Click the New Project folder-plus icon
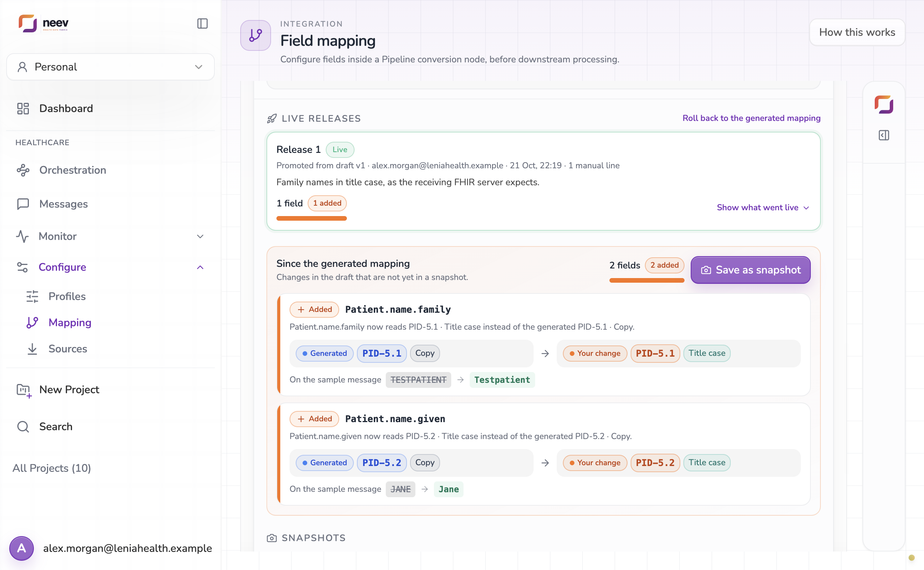This screenshot has height=570, width=924. (24, 391)
